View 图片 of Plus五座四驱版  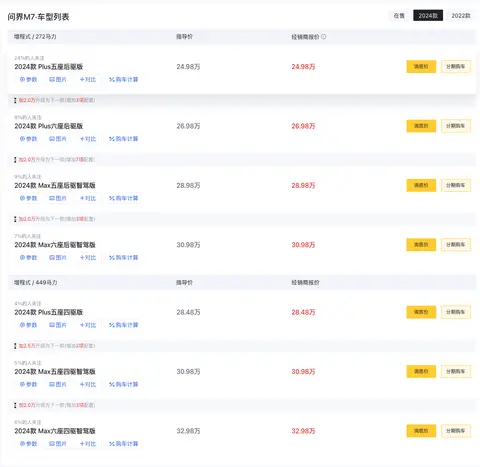(x=58, y=325)
